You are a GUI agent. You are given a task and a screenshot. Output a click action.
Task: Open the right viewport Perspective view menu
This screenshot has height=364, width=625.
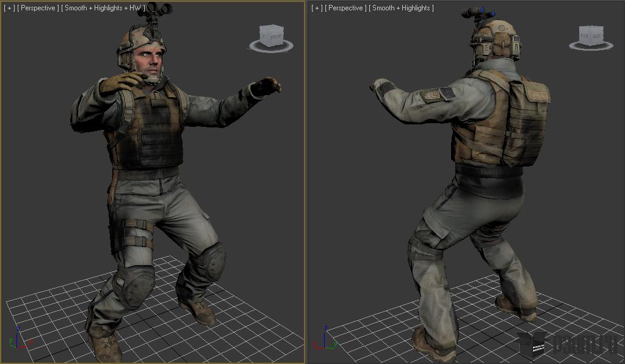click(x=345, y=8)
